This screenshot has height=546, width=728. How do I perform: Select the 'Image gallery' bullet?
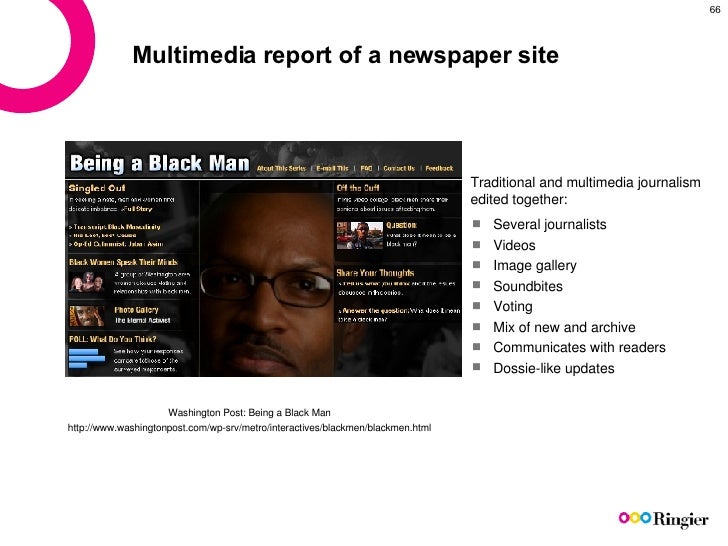click(535, 266)
